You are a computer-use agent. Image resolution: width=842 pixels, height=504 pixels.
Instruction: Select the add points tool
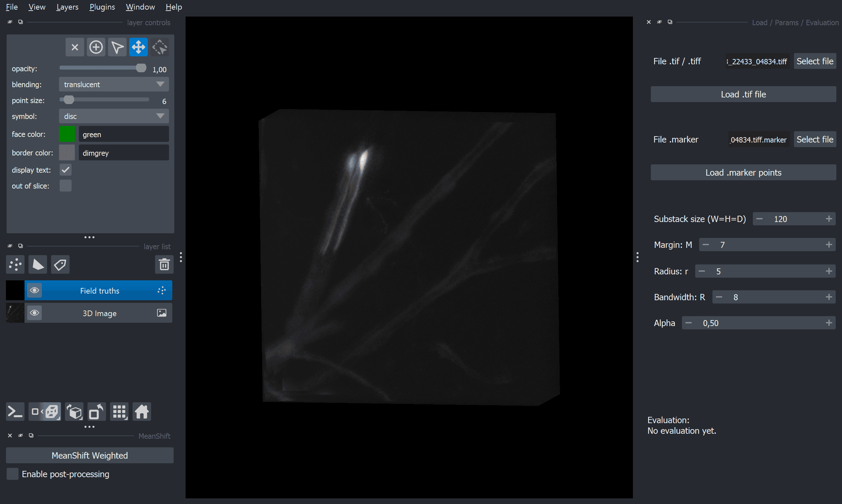(x=96, y=47)
